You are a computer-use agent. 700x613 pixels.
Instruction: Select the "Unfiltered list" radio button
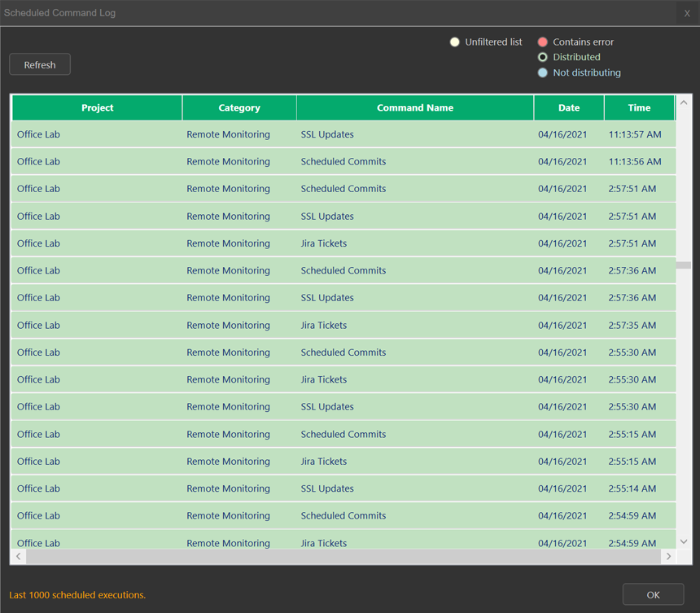click(x=455, y=42)
